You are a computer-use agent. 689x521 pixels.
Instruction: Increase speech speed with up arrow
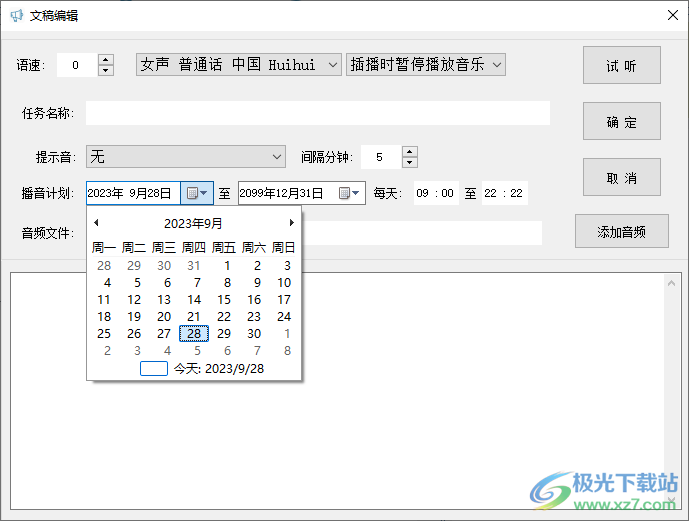pos(105,60)
